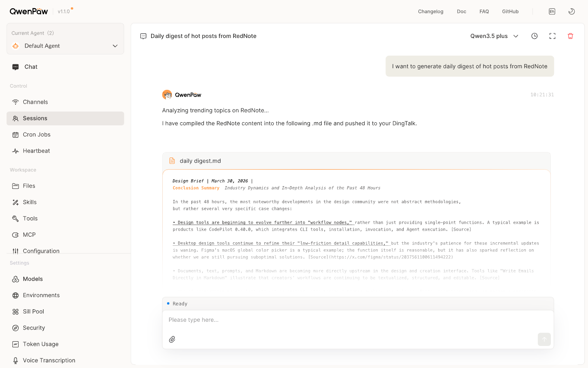The image size is (588, 368).
Task: Click the Environments globe icon
Action: point(16,295)
